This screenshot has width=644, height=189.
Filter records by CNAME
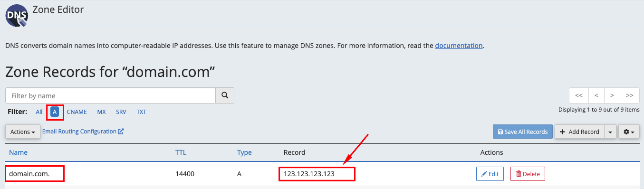[77, 112]
